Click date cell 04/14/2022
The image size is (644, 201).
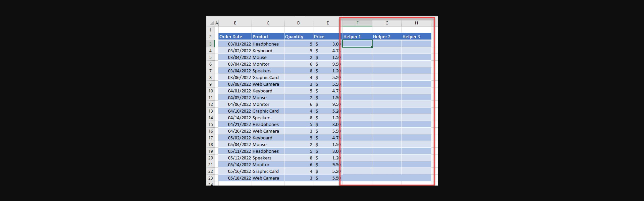tap(235, 118)
